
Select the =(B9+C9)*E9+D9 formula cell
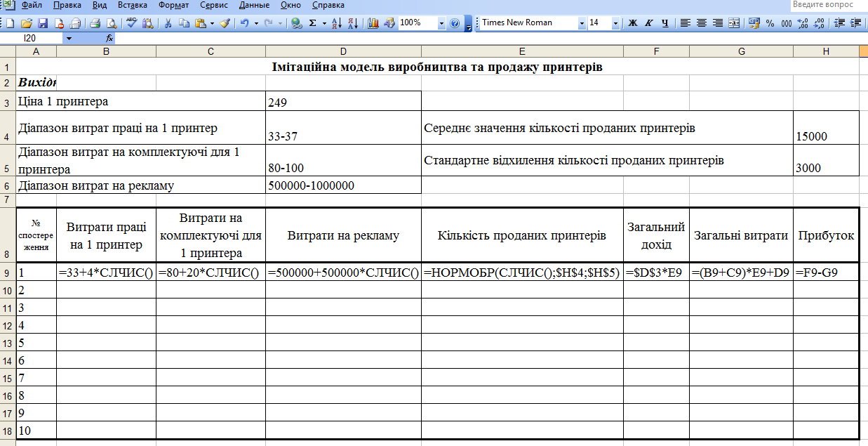(x=741, y=273)
